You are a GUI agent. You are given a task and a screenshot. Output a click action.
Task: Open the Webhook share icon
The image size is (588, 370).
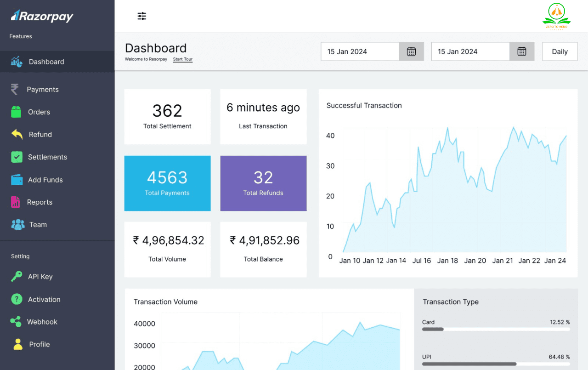tap(16, 322)
